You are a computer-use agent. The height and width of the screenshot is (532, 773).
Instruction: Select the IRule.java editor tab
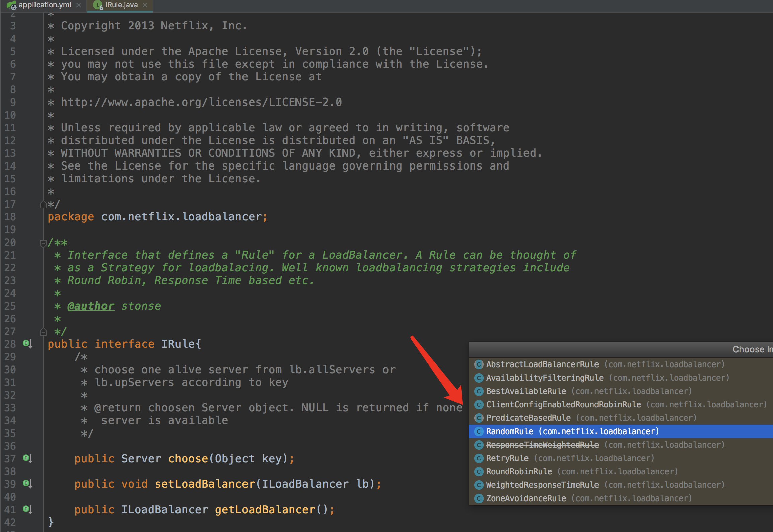(x=121, y=5)
